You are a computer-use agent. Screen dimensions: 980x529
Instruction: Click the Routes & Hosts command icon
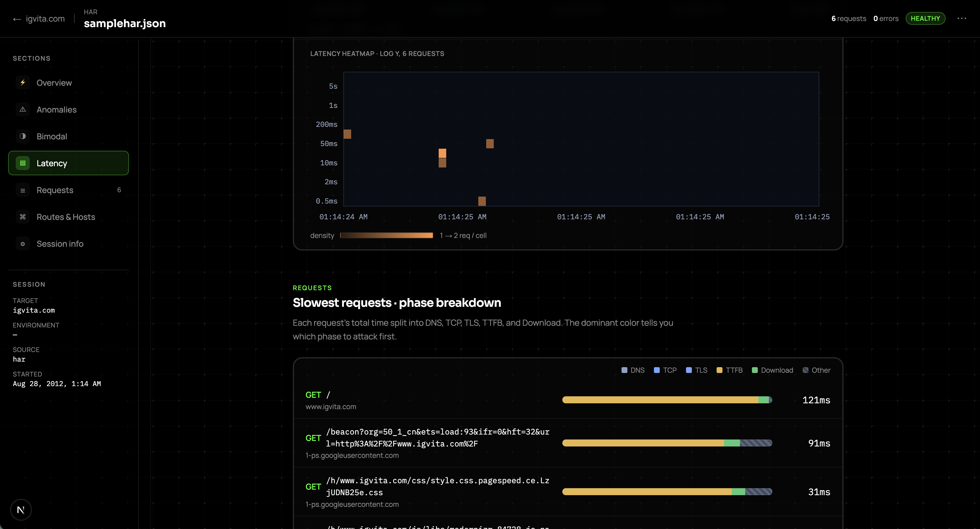[x=23, y=217]
